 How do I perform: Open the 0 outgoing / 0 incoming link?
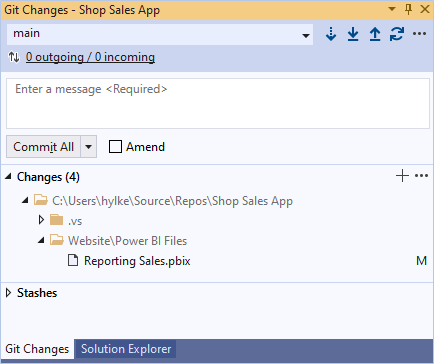tap(90, 57)
